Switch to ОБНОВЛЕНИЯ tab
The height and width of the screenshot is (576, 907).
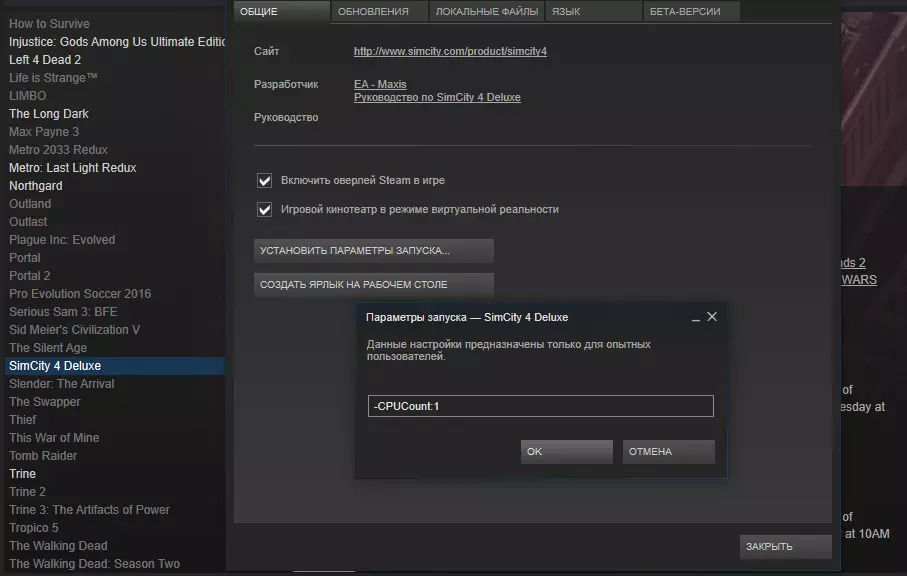(x=379, y=12)
